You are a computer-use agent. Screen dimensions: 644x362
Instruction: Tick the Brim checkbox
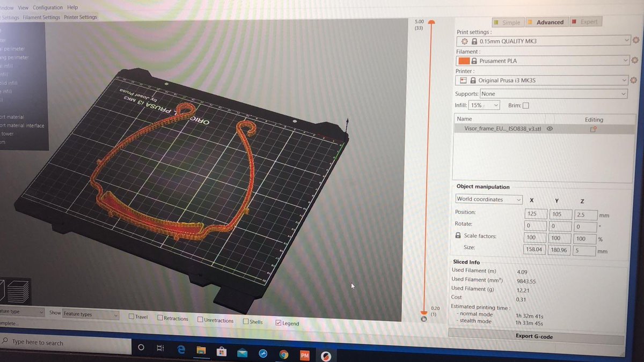point(525,106)
